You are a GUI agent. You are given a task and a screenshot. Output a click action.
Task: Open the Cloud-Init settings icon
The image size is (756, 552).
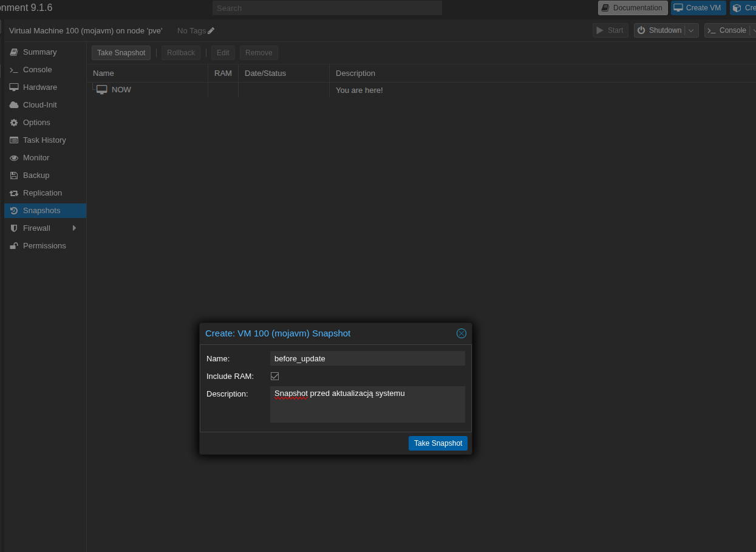tap(13, 104)
